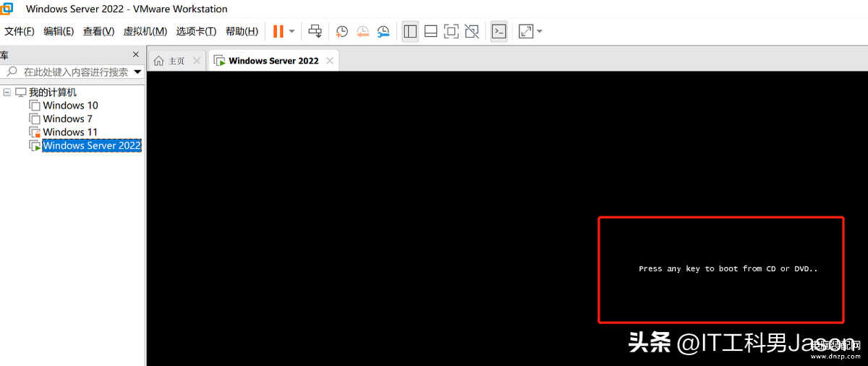The image size is (868, 366).
Task: Toggle Unity mode icon in toolbar
Action: (472, 31)
